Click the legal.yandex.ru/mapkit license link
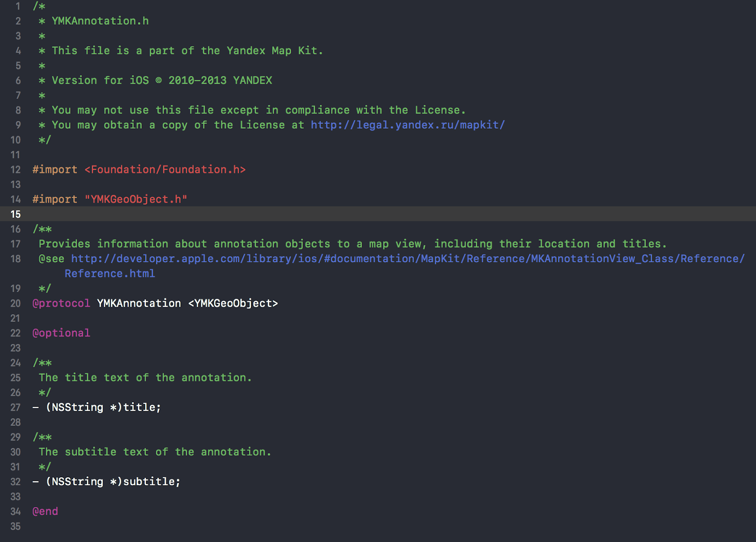 [406, 125]
